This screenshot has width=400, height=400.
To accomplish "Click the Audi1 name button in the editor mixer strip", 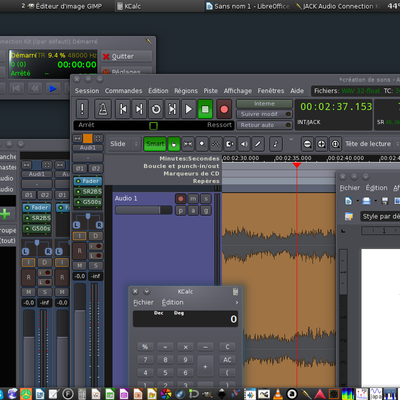I will (x=88, y=148).
